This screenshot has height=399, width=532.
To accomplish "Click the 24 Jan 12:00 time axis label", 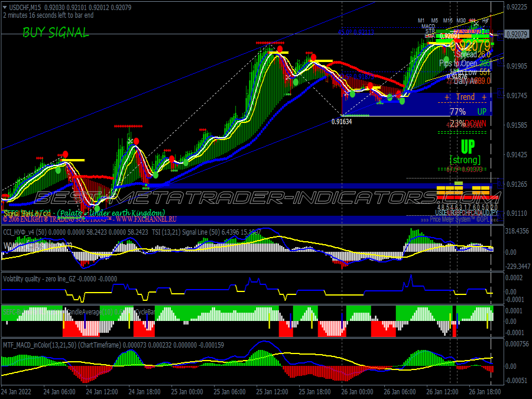I will [102, 391].
